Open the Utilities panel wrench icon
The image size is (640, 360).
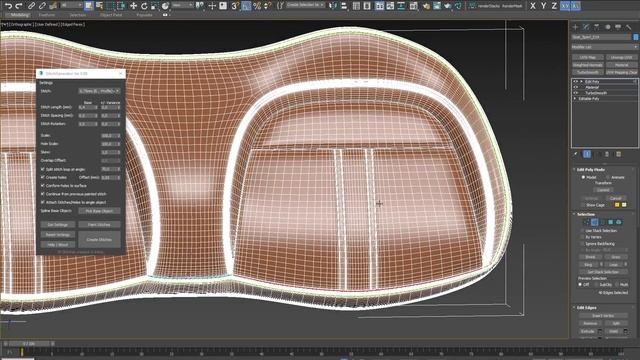(x=629, y=27)
